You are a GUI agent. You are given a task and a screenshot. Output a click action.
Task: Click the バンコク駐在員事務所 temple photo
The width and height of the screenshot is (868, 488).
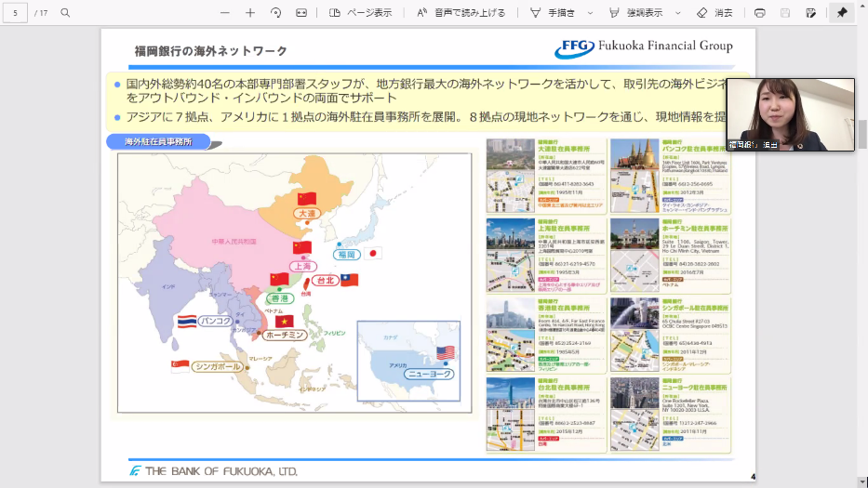point(634,153)
